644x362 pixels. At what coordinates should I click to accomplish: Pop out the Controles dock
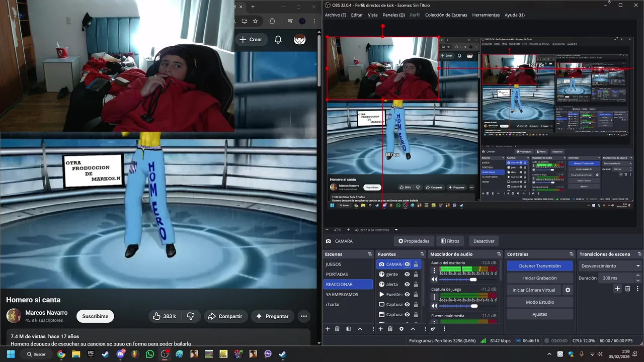click(x=571, y=254)
